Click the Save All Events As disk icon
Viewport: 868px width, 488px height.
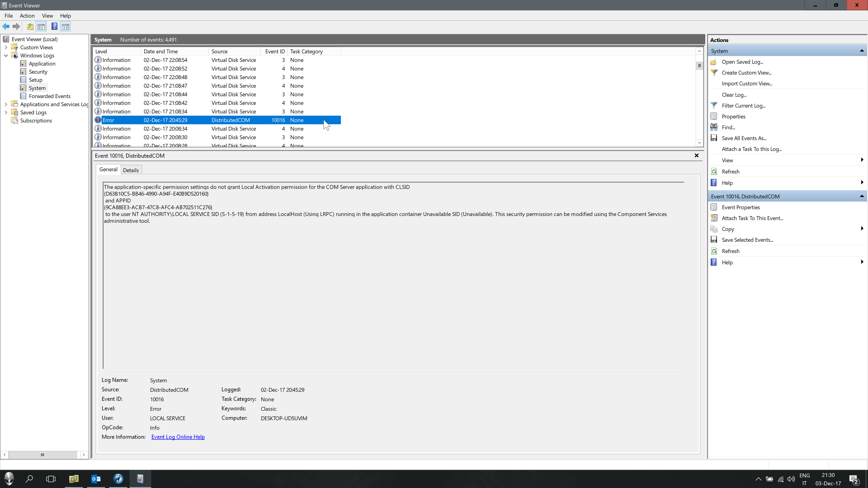(x=714, y=138)
